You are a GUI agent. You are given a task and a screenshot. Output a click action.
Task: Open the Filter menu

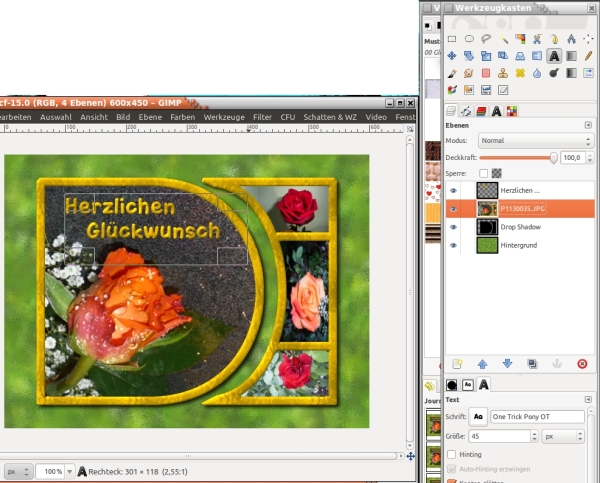262,117
